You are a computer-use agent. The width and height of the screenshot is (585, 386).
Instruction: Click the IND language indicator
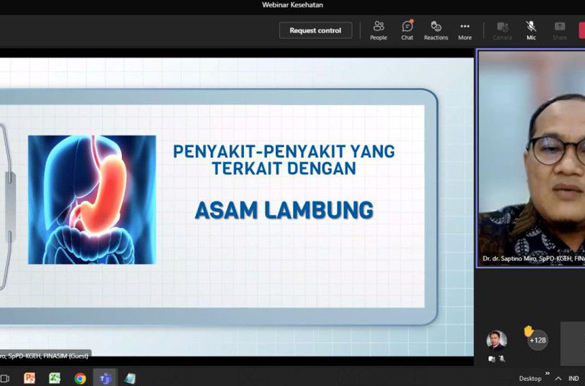[x=573, y=379]
